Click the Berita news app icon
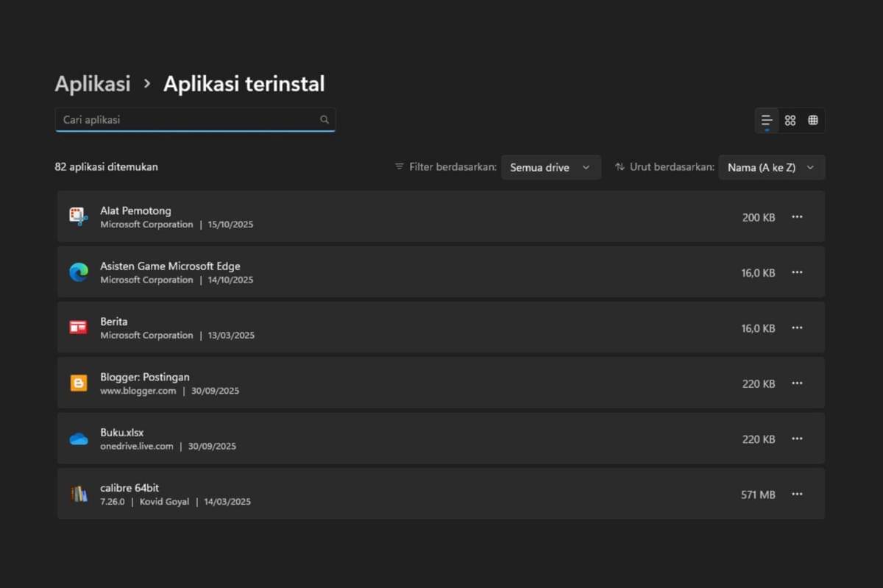Viewport: 883px width, 588px height. click(x=78, y=327)
